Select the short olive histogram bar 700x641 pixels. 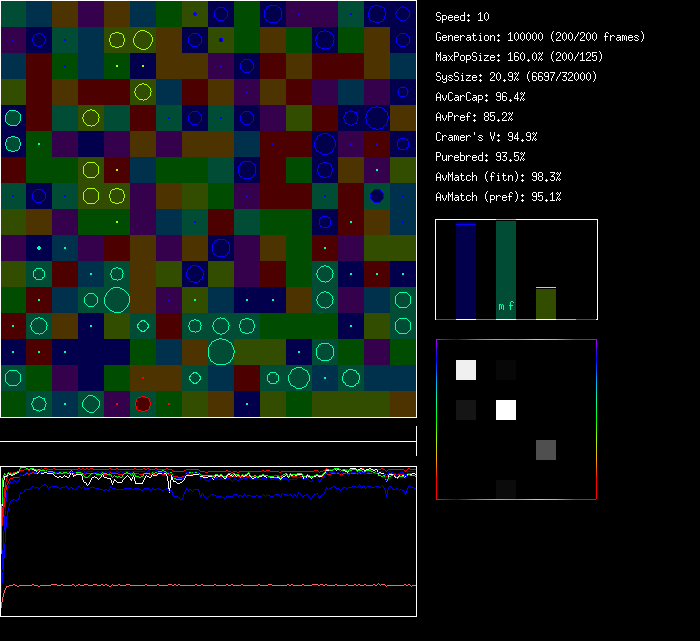tap(545, 303)
